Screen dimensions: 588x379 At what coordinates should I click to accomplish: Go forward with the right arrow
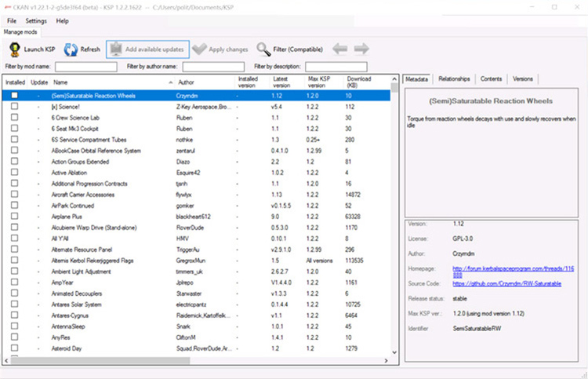pyautogui.click(x=361, y=49)
